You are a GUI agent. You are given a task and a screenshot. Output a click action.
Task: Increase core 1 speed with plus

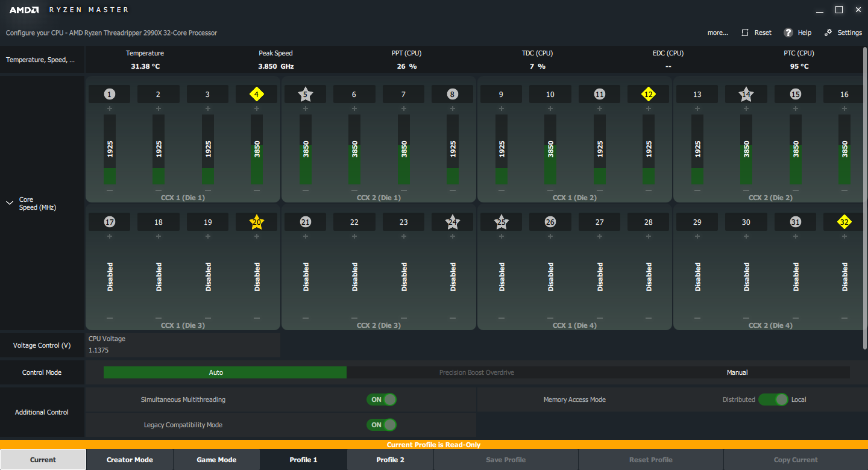(109, 108)
